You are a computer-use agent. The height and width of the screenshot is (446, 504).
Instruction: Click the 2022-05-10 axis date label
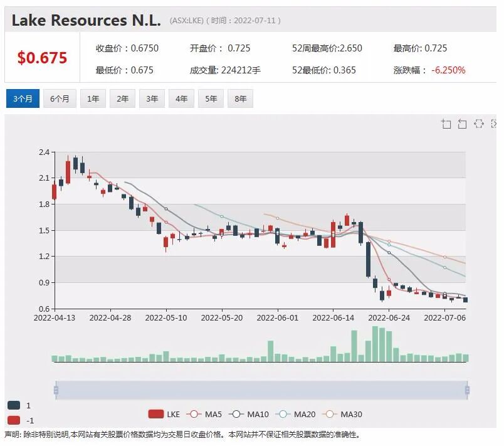pos(166,317)
